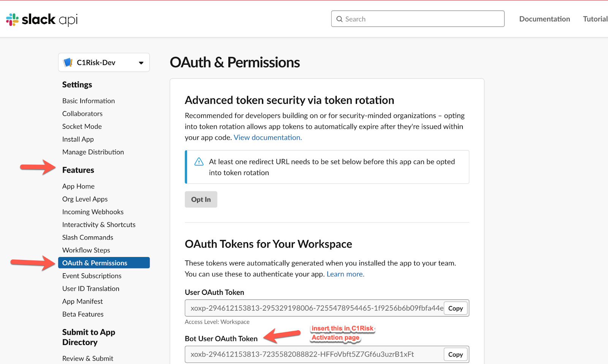Open App Home feature page

78,186
